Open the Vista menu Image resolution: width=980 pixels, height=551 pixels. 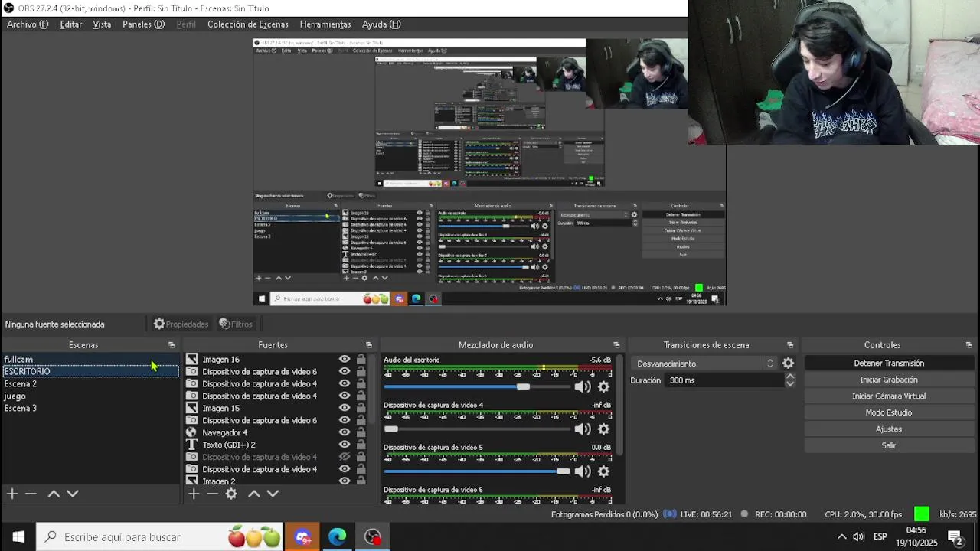coord(102,24)
